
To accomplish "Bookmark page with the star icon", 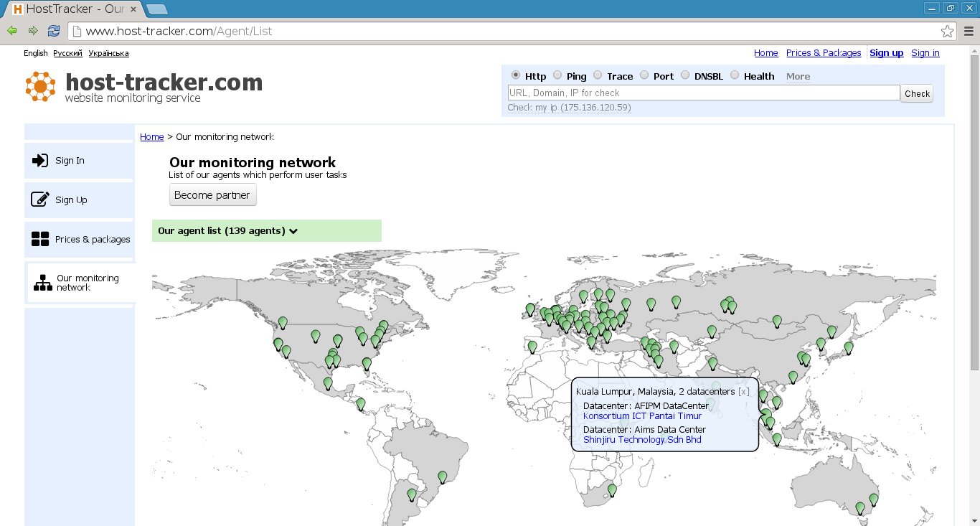I will point(948,31).
